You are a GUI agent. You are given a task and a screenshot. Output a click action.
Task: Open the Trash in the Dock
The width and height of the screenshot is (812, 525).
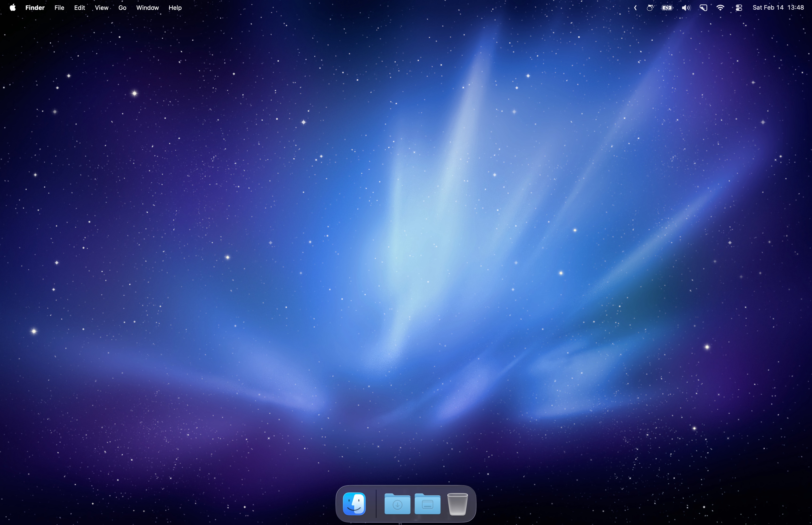coord(457,504)
